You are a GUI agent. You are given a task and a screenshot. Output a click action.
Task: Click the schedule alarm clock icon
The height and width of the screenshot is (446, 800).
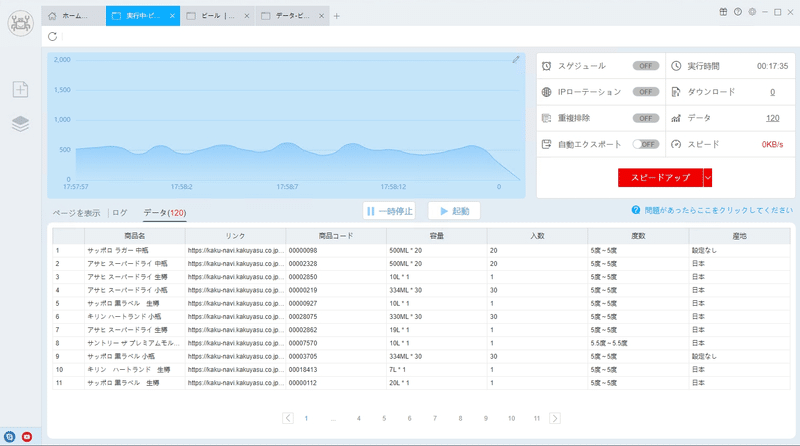click(x=546, y=66)
